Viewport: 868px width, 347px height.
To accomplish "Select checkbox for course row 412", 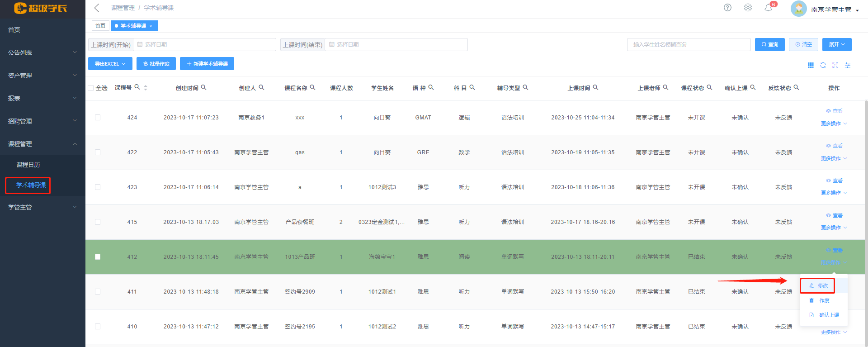I will (98, 257).
